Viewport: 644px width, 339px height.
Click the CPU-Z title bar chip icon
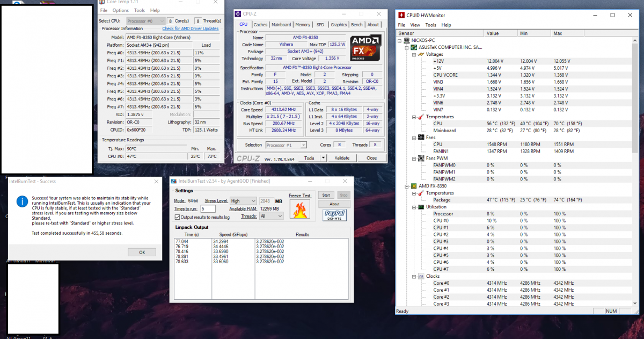point(239,15)
